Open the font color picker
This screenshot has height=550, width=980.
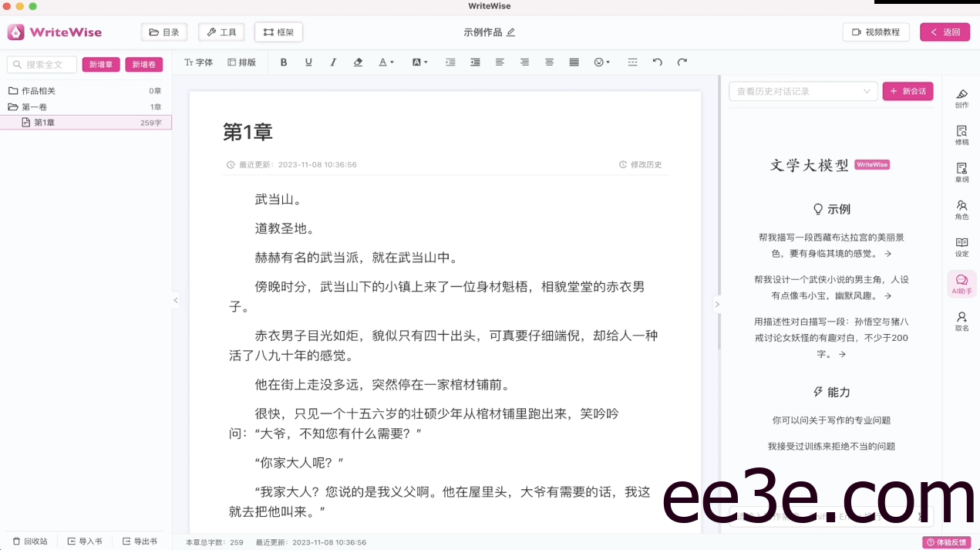pos(386,62)
